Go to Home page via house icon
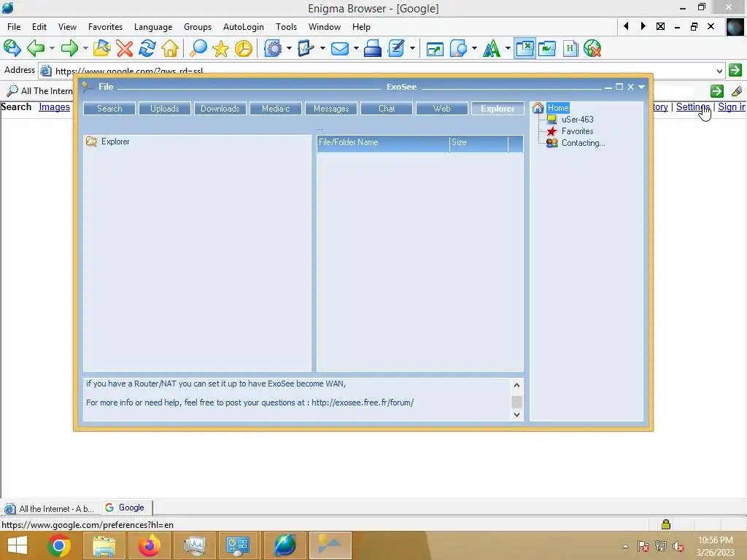 click(170, 48)
